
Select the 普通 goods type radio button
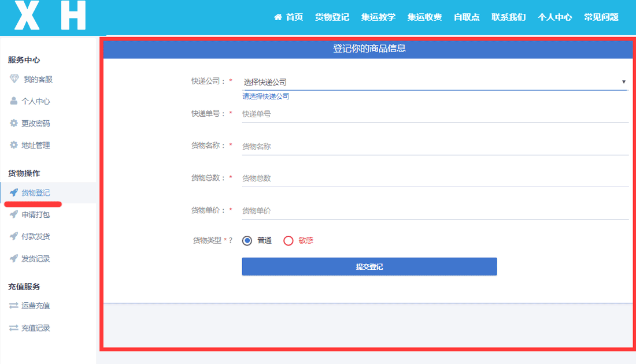tap(247, 240)
